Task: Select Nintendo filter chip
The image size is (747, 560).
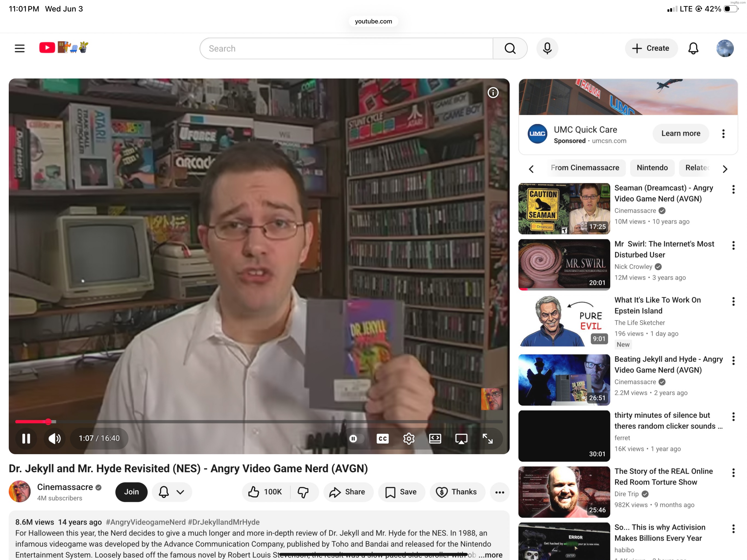Action: pos(652,168)
